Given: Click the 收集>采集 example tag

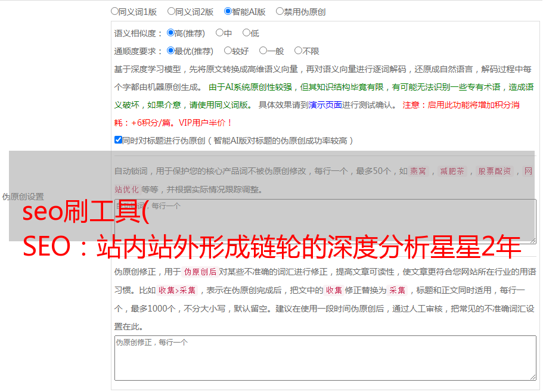Looking at the screenshot, I should pyautogui.click(x=177, y=290).
